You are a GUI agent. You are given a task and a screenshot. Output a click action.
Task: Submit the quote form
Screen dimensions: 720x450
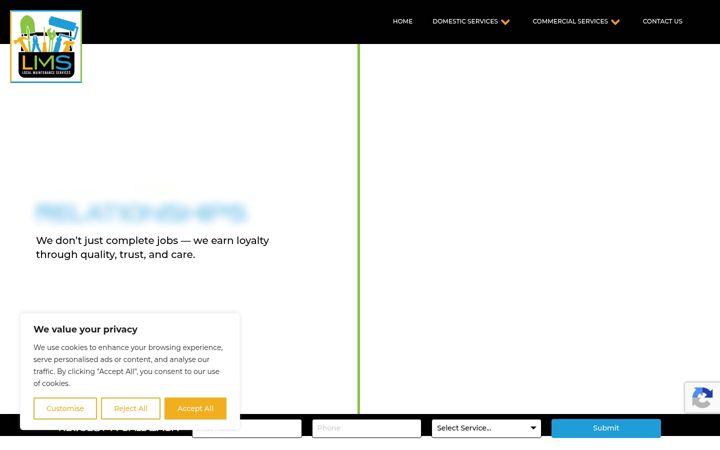[x=606, y=428]
